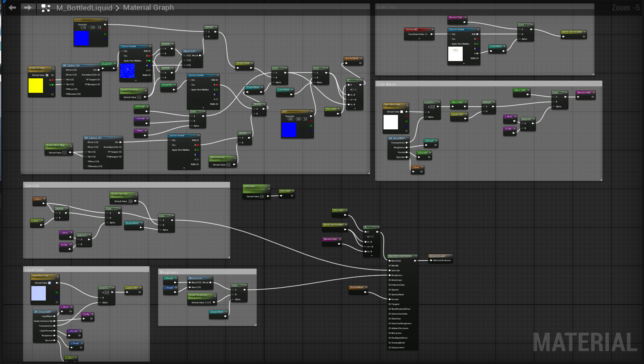Expand the TexCoord[0] node's hidden options

419,39
